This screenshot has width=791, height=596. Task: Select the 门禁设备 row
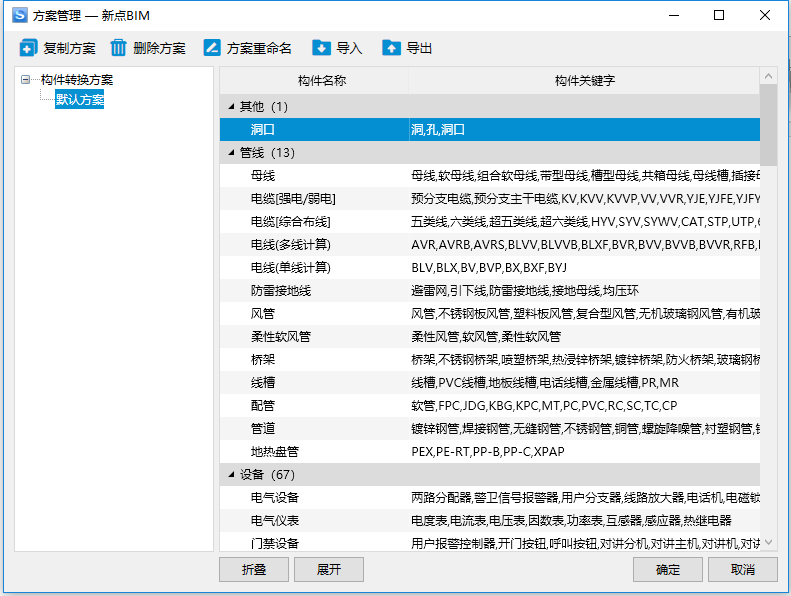click(x=490, y=543)
